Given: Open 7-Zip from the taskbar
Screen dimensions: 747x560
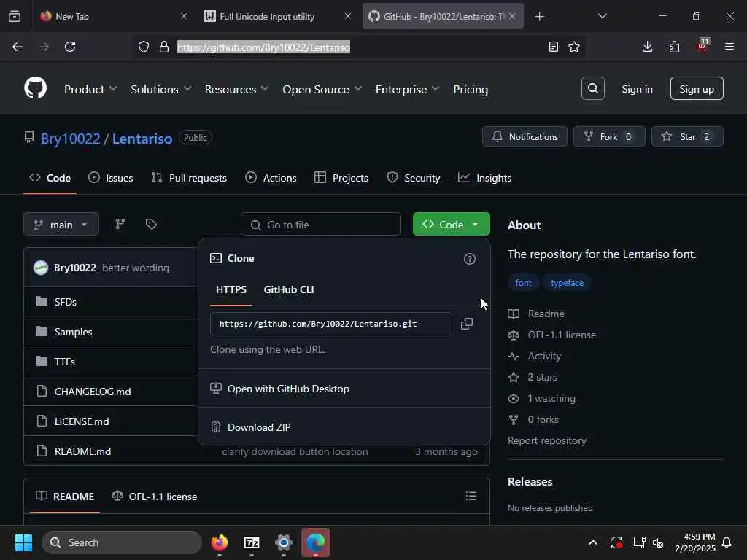Looking at the screenshot, I should [x=251, y=542].
